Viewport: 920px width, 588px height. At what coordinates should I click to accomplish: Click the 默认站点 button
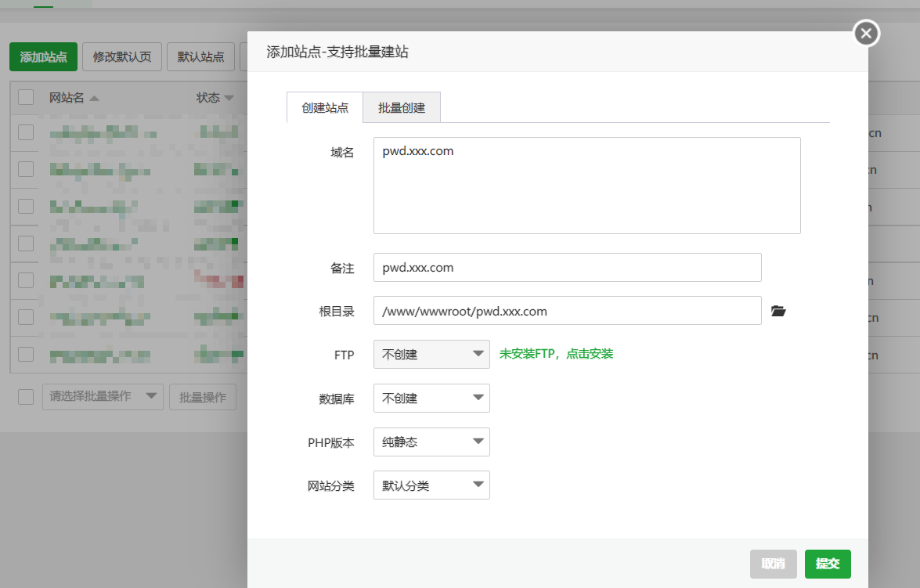click(x=200, y=57)
